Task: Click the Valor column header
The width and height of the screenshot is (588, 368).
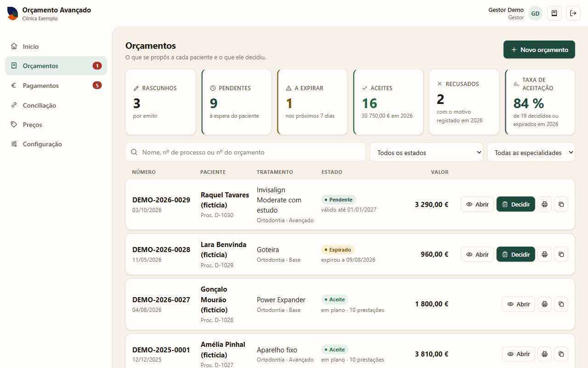Action: pos(440,172)
